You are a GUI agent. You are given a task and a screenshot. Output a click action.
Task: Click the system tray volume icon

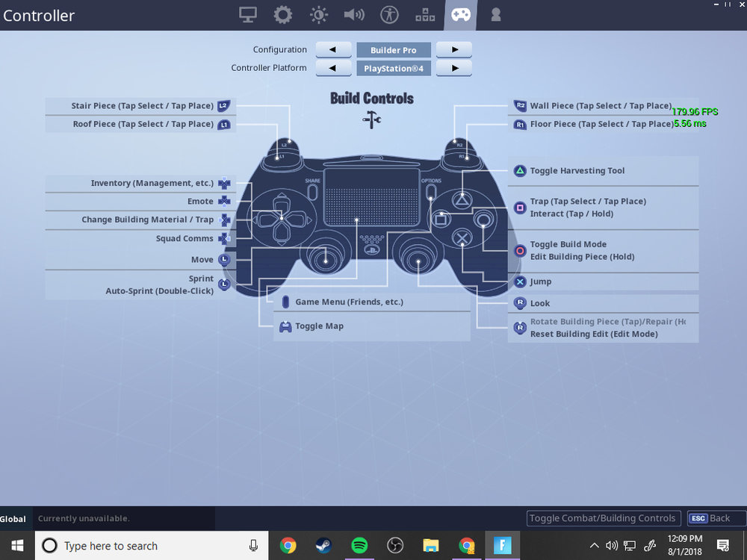click(612, 546)
